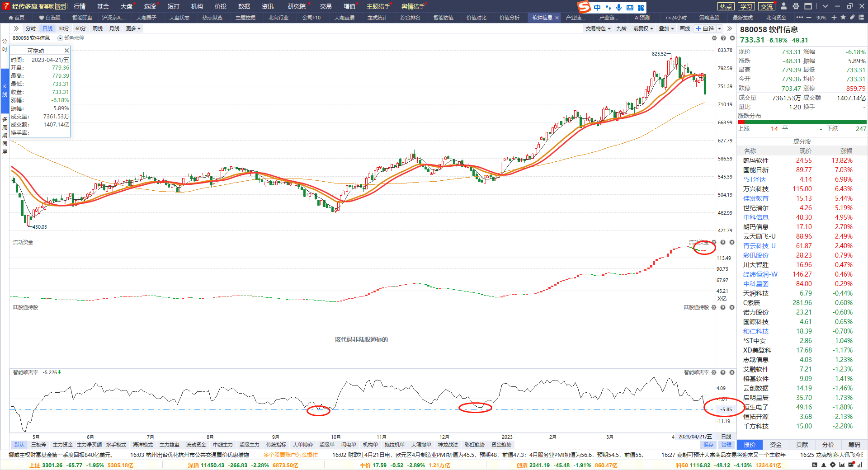This screenshot has width=868, height=470.
Task: Switch chart period to 周线
Action: pos(98,28)
